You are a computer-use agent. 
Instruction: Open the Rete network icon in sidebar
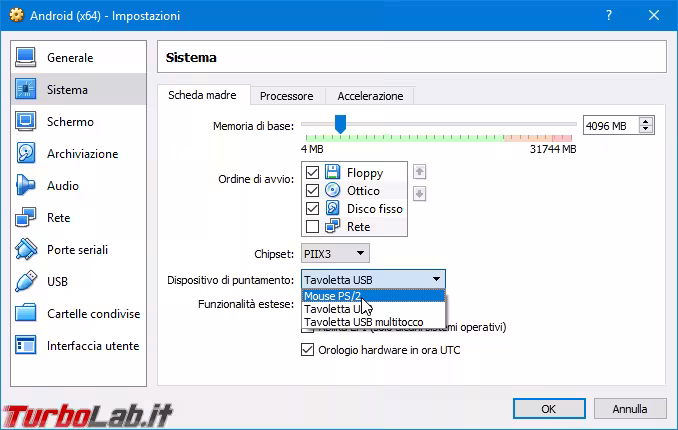click(x=26, y=218)
